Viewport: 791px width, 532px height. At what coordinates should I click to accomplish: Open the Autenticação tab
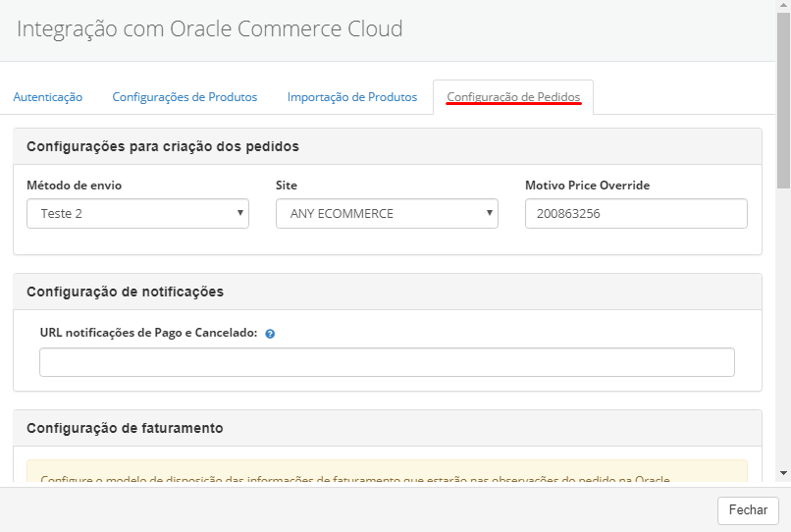coord(48,97)
